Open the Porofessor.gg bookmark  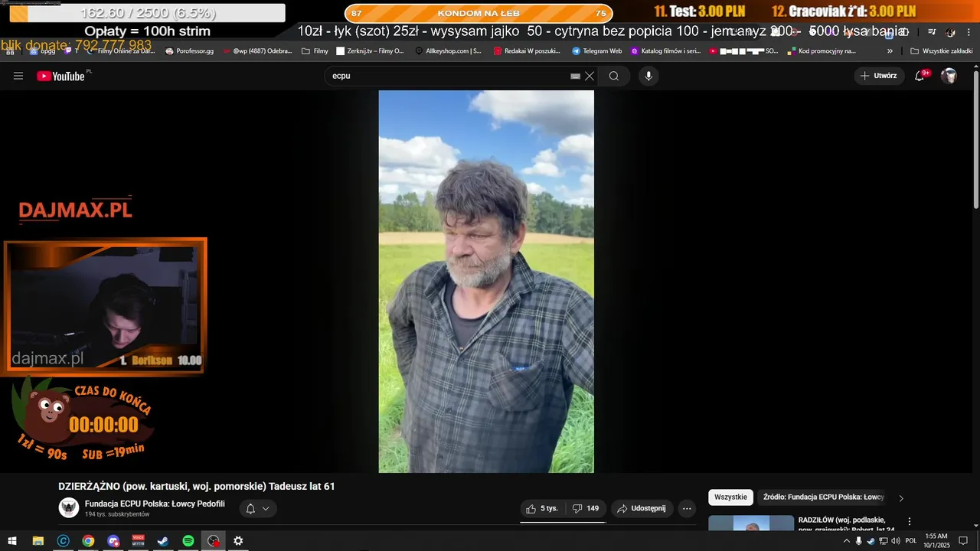click(190, 51)
